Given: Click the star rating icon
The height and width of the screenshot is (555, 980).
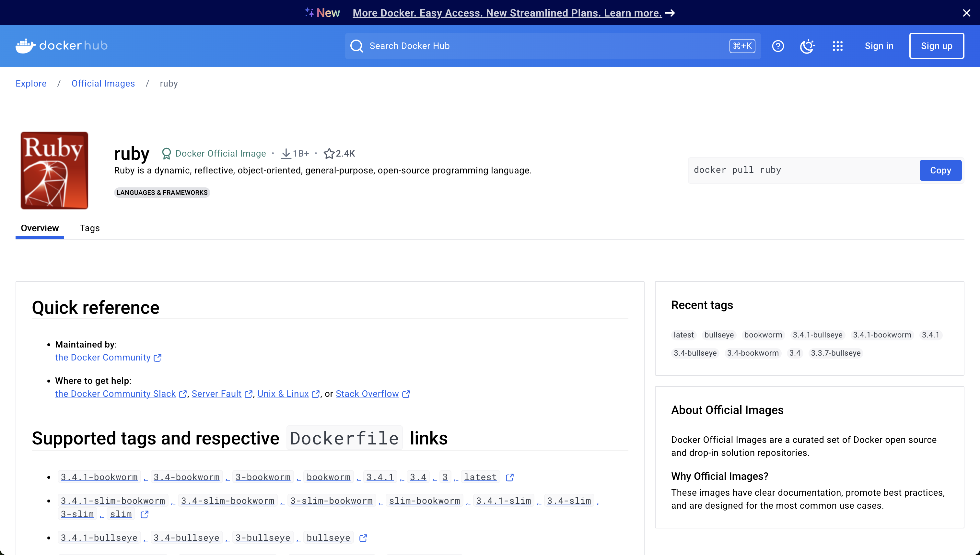Looking at the screenshot, I should pos(329,154).
